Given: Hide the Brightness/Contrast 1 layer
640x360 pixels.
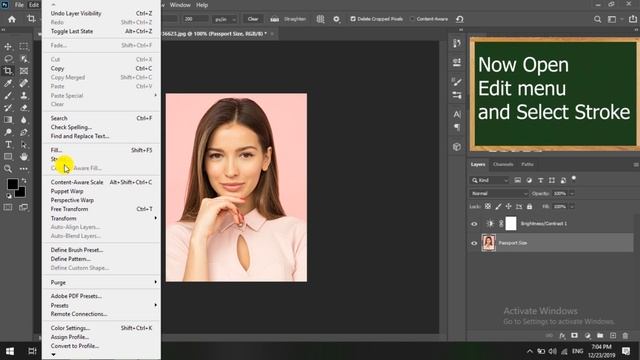Looking at the screenshot, I should click(474, 224).
